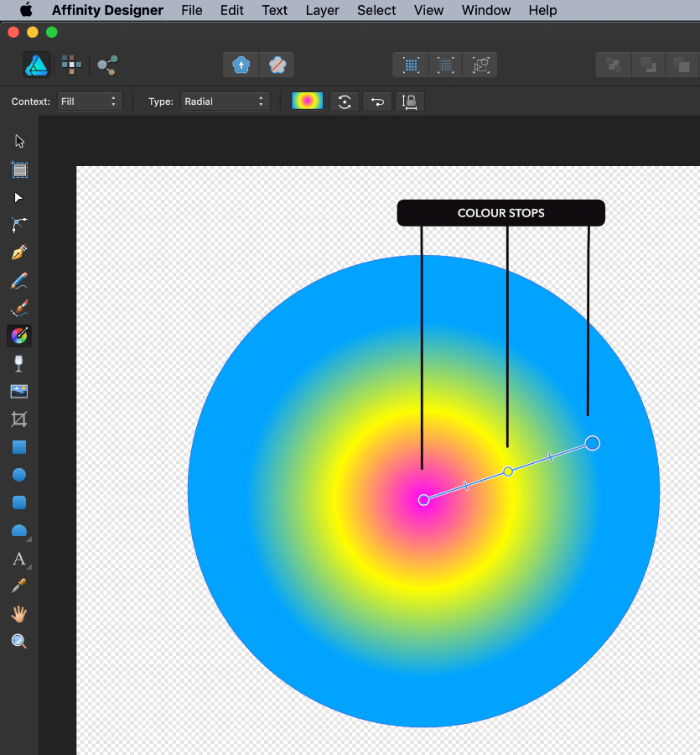The width and height of the screenshot is (700, 755).
Task: Select the Color Picker eyedropper tool
Action: pyautogui.click(x=18, y=586)
